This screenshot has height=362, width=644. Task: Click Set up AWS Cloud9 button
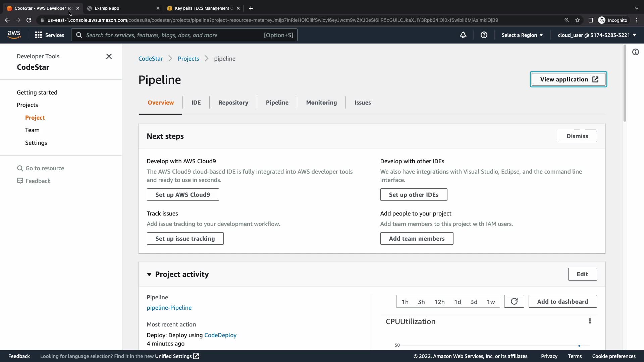(x=182, y=194)
